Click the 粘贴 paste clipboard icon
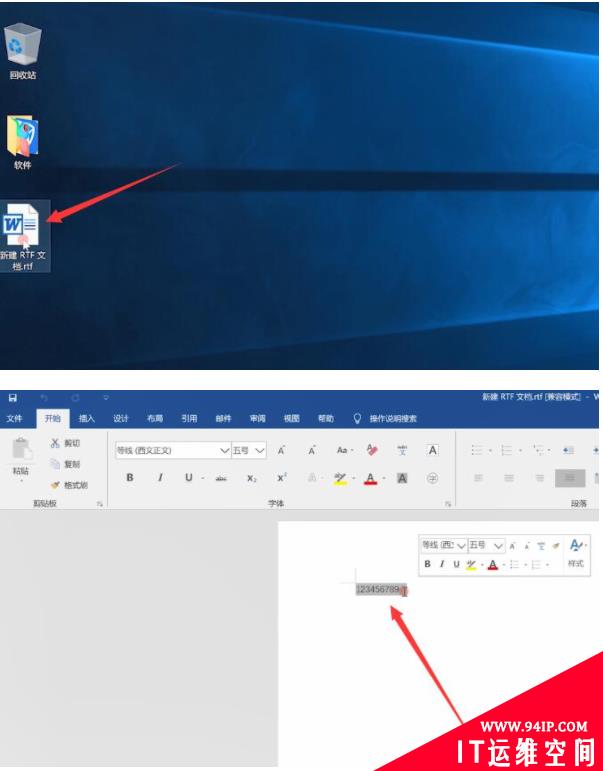This screenshot has height=771, width=603. pyautogui.click(x=21, y=448)
